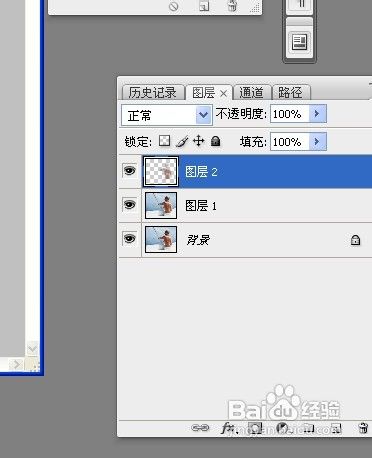Toggle lock image pixels brush icon
Image resolution: width=372 pixels, height=458 pixels.
(182, 141)
